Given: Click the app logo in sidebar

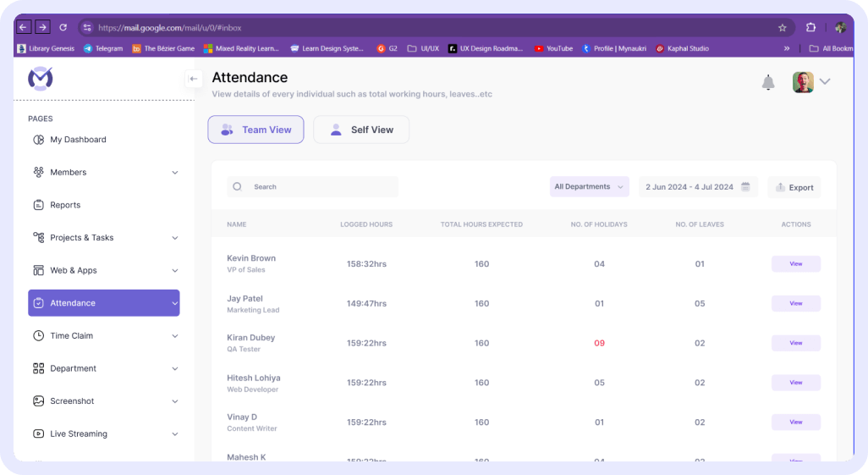Looking at the screenshot, I should point(41,79).
